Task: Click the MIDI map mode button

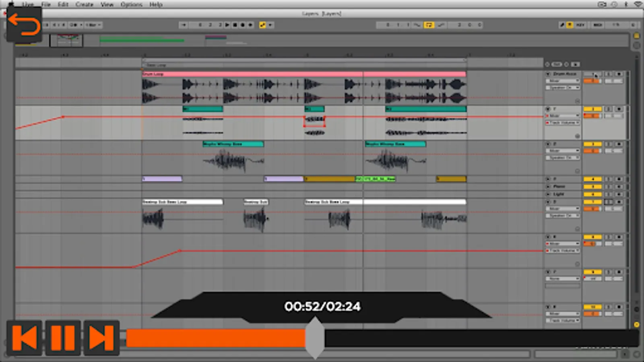Action: 598,25
